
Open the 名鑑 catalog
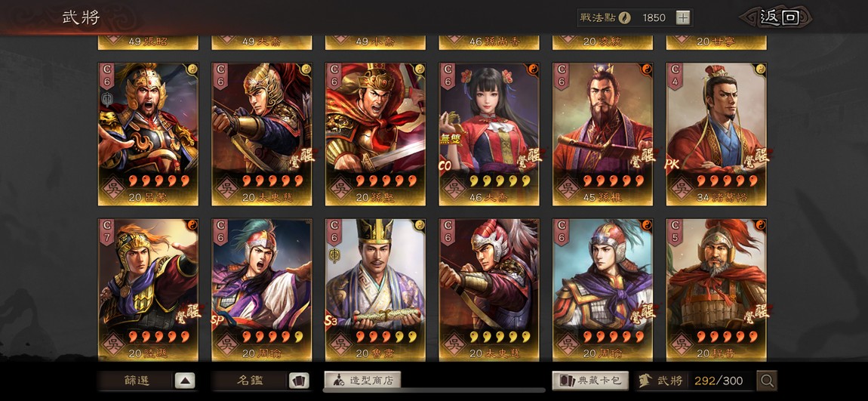click(250, 381)
